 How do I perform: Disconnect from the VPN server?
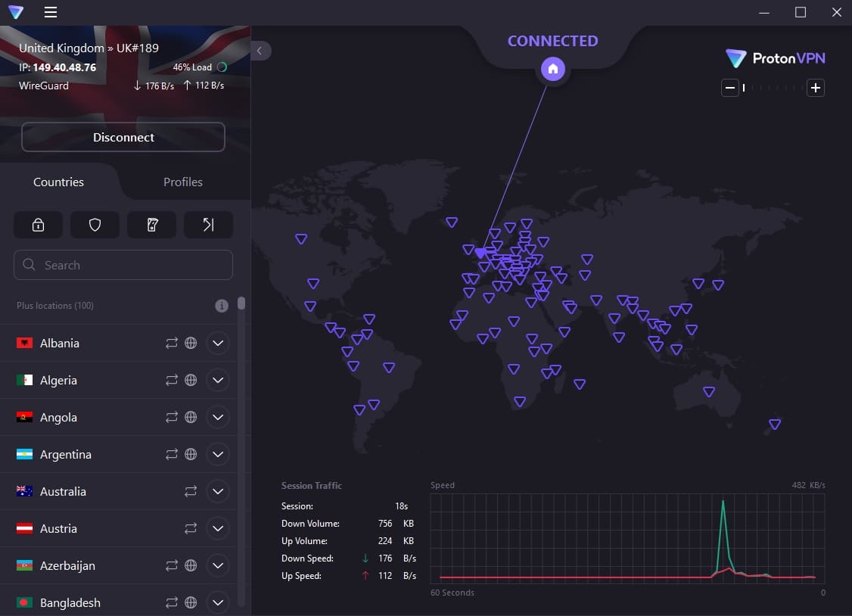[x=123, y=137]
